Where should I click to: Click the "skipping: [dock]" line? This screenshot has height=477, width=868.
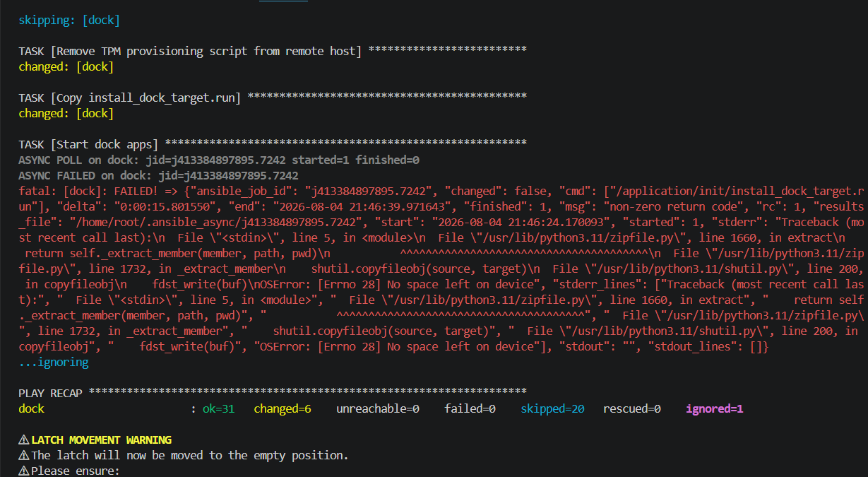tap(69, 20)
